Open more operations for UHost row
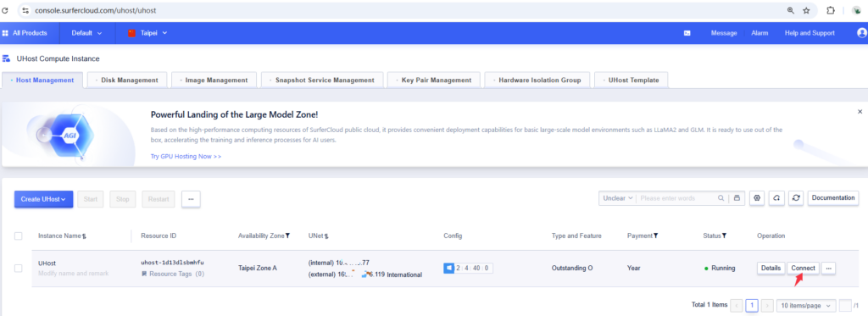 tap(828, 269)
